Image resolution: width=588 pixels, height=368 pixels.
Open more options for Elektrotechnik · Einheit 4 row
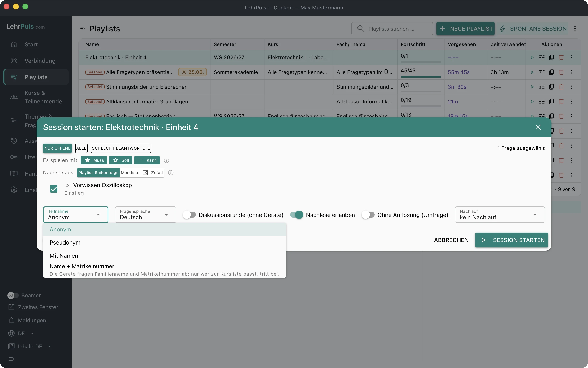coord(571,57)
